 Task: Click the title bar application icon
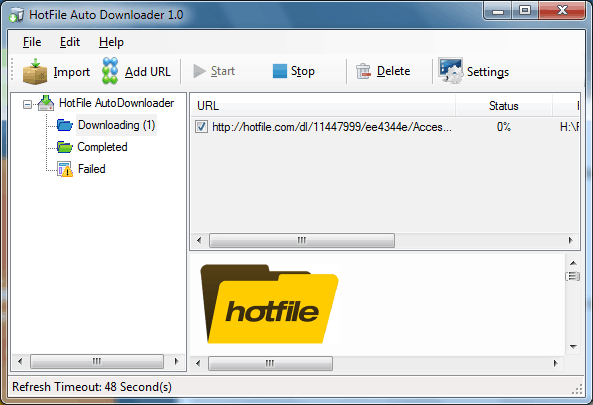coord(16,15)
